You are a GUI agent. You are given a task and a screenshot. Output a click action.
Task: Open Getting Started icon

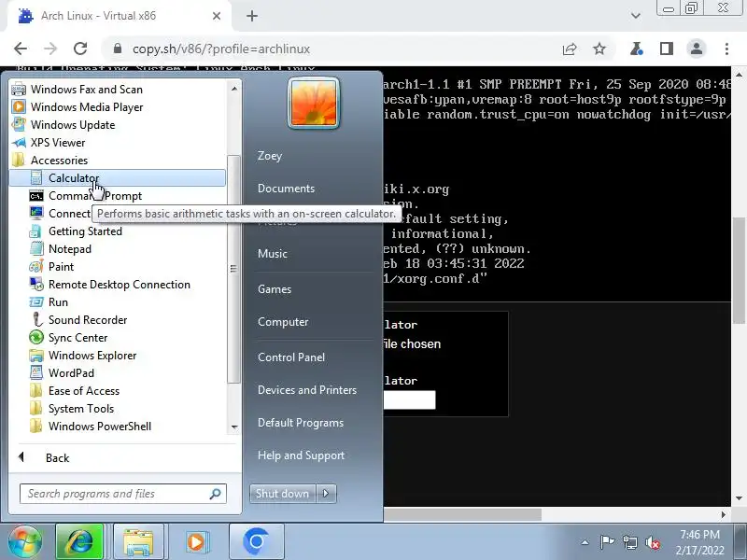click(x=36, y=231)
